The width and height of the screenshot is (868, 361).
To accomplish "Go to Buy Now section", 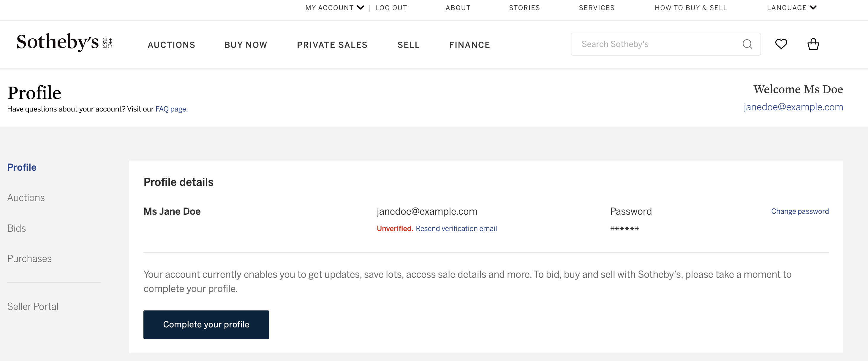I will [x=246, y=45].
